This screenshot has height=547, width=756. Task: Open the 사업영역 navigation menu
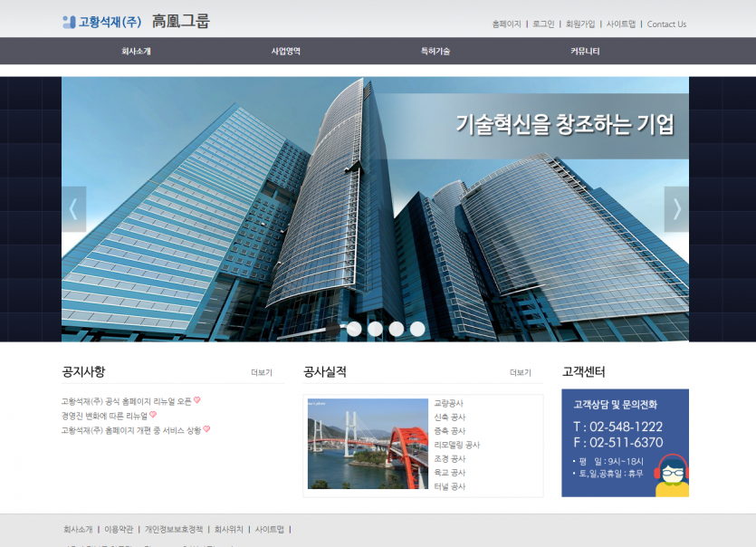(286, 52)
